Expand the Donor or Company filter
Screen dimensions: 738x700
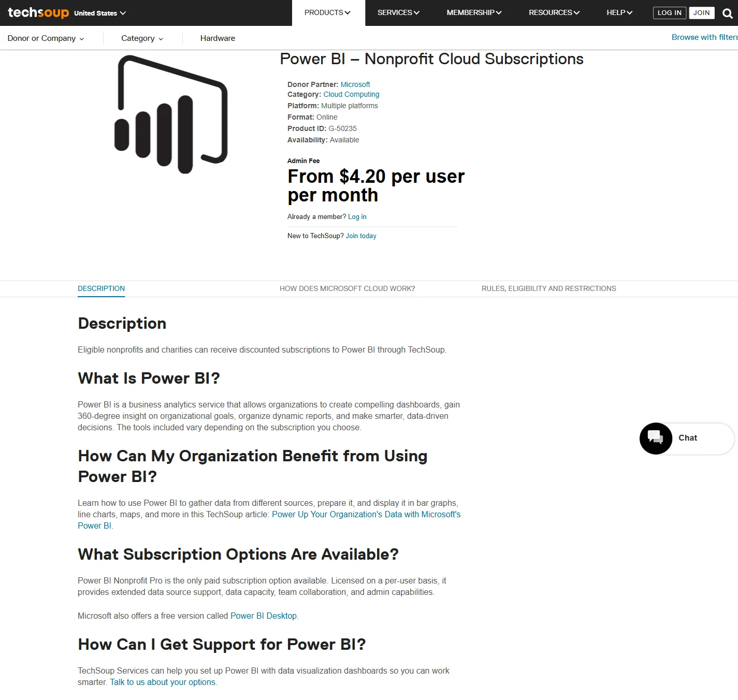click(46, 38)
